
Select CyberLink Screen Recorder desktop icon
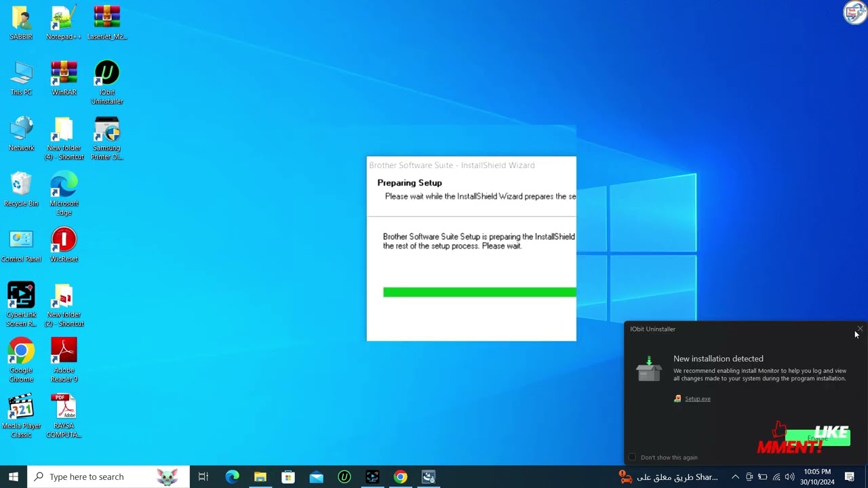21,305
